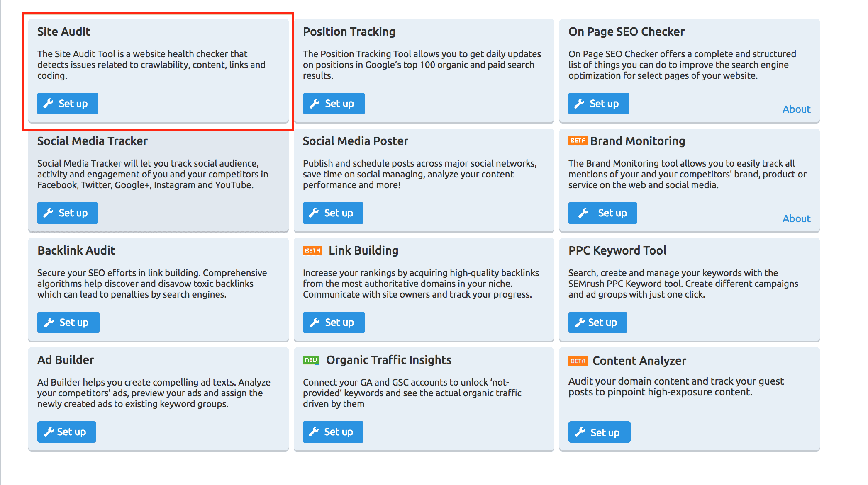Set up Social Media Poster
Screen dimensions: 868x485
(x=333, y=213)
